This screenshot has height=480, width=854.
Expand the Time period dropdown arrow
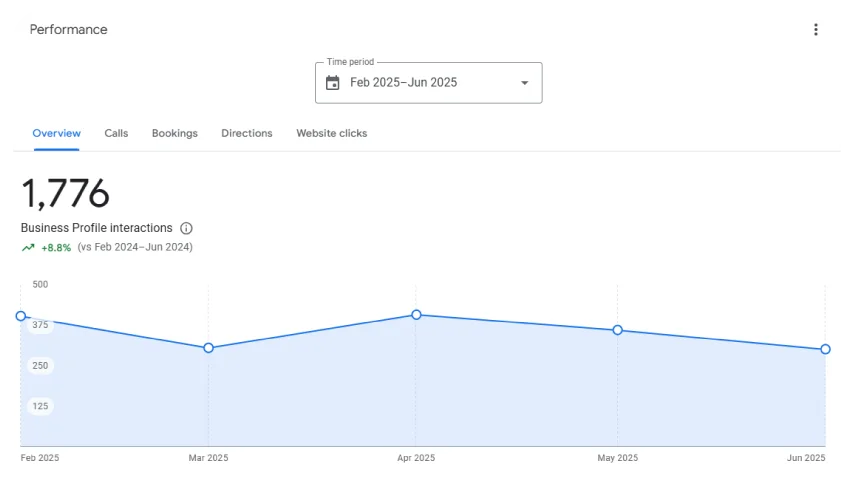coord(524,83)
